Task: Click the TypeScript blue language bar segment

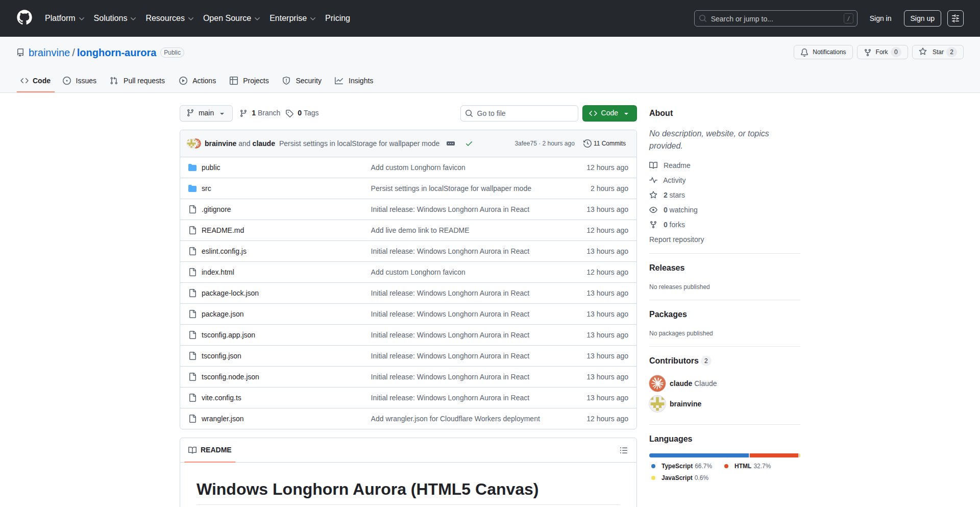Action: 698,455
